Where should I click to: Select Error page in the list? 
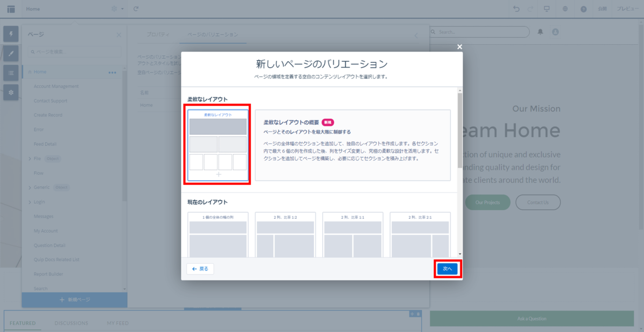[39, 129]
